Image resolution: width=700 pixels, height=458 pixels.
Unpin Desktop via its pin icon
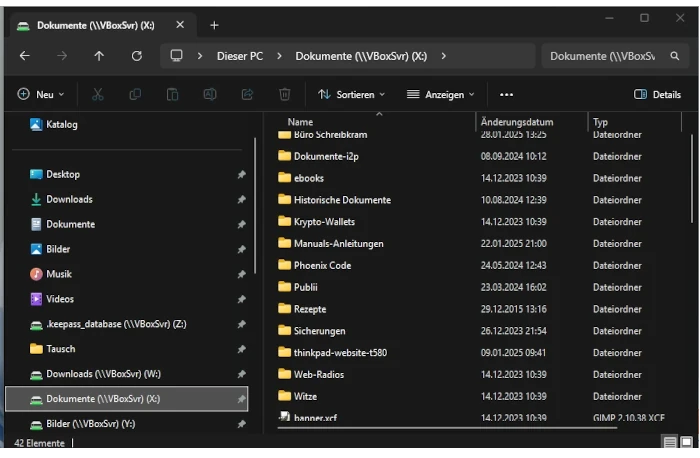[x=242, y=175]
